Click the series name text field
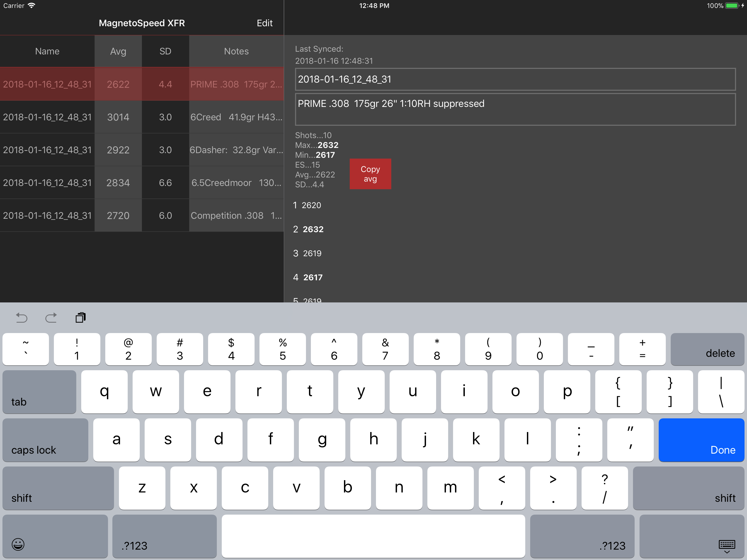 click(x=515, y=79)
